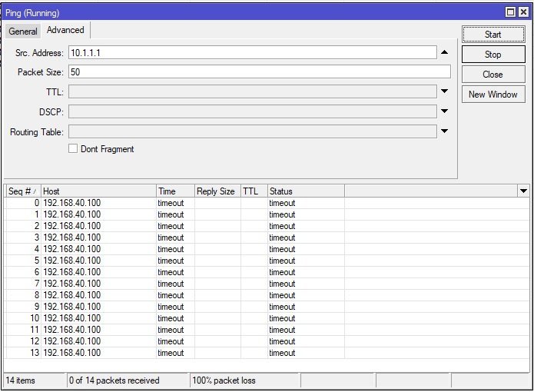Select the Advanced tab
This screenshot has width=534, height=392.
coord(65,31)
